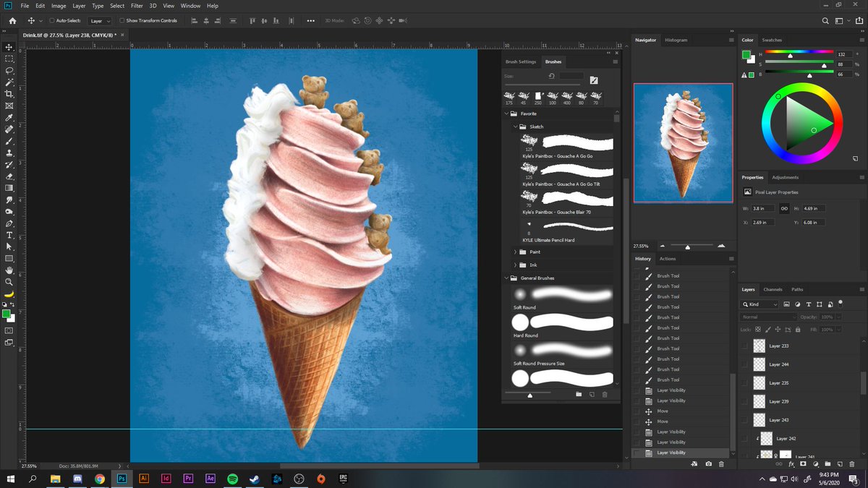Select the Zoom tool
This screenshot has width=868, height=488.
(x=9, y=282)
